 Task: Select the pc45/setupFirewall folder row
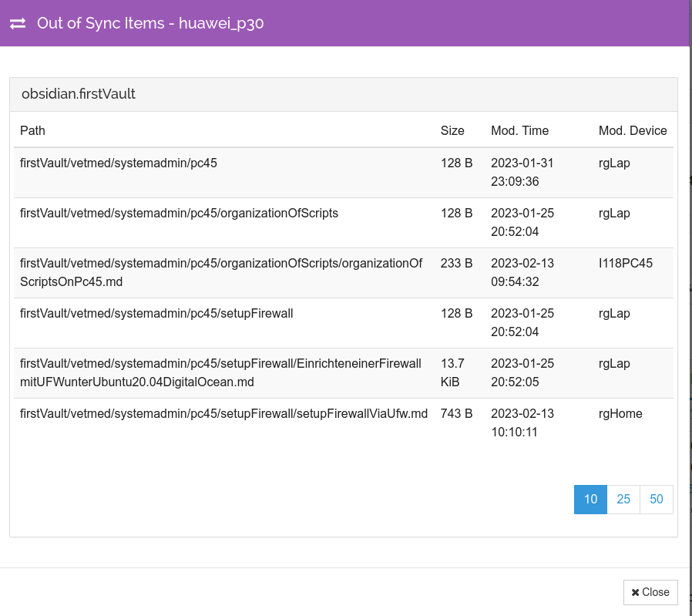coord(344,323)
